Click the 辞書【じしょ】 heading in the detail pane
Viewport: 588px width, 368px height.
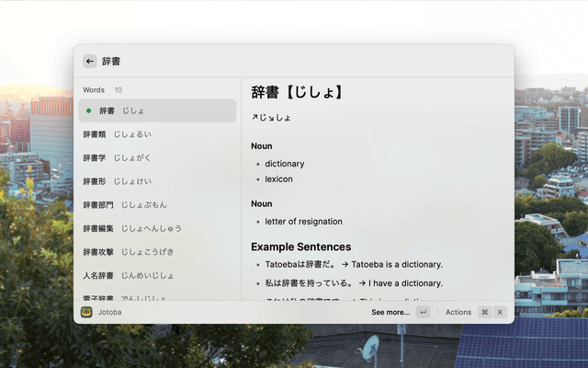pyautogui.click(x=297, y=92)
